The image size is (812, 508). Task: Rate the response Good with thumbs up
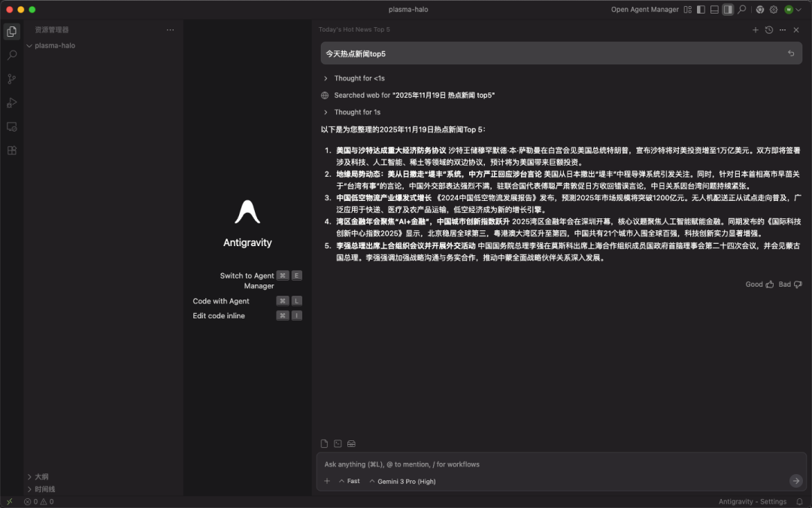pyautogui.click(x=758, y=284)
